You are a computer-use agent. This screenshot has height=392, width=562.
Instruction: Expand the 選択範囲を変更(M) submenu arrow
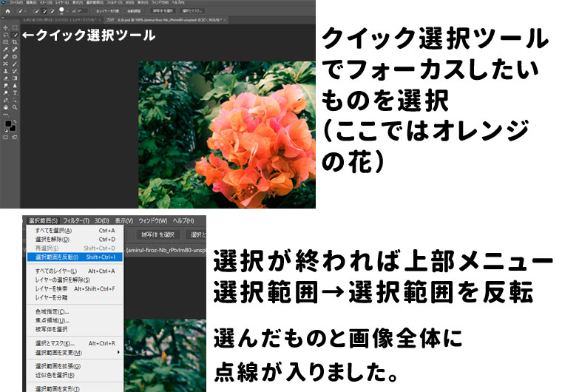tap(118, 352)
